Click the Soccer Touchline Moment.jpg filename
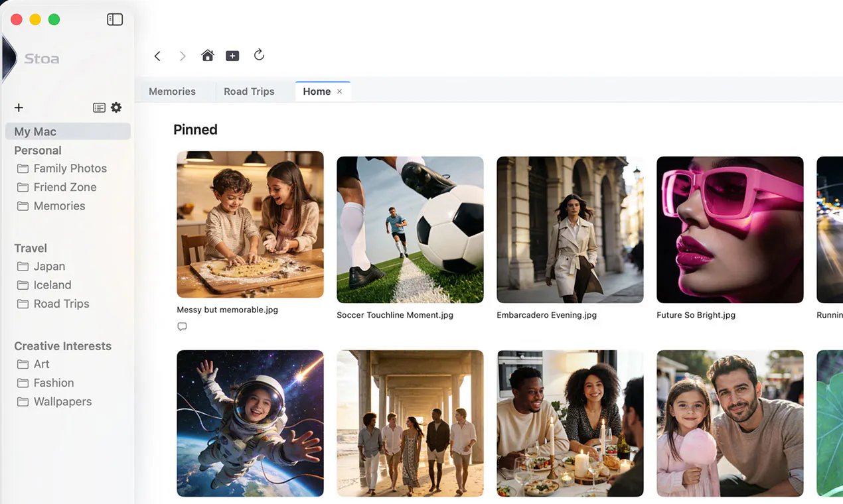Viewport: 843px width, 504px height. pos(395,315)
